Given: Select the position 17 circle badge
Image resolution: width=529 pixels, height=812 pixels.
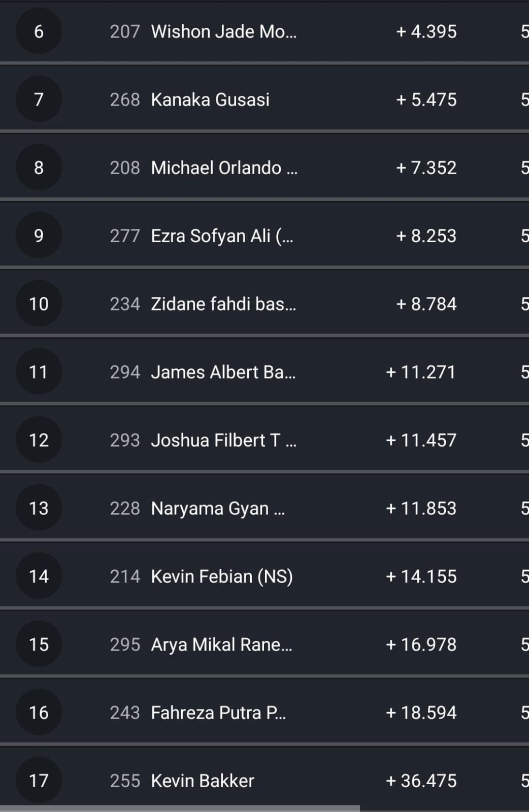Looking at the screenshot, I should (39, 781).
